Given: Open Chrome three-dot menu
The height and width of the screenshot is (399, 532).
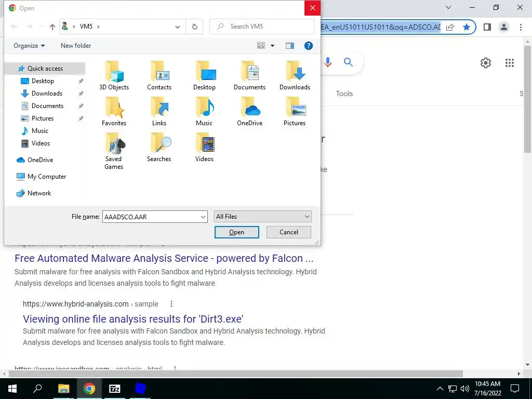Looking at the screenshot, I should [x=521, y=27].
